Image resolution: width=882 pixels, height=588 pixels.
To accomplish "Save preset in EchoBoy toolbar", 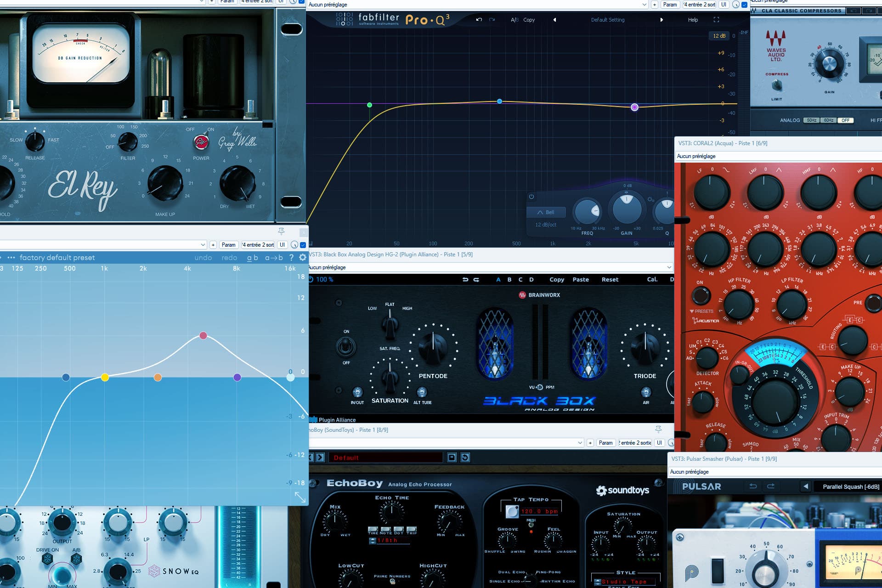I will pyautogui.click(x=452, y=458).
